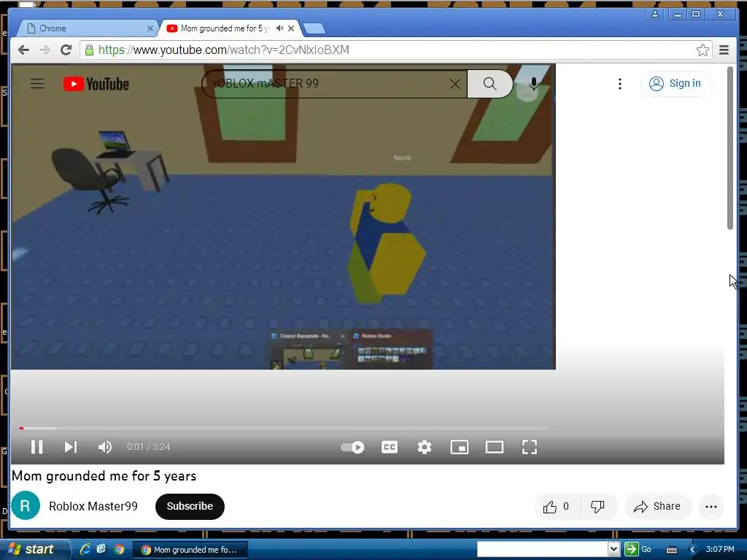View site security padlock info
This screenshot has width=747, height=560.
coord(89,50)
